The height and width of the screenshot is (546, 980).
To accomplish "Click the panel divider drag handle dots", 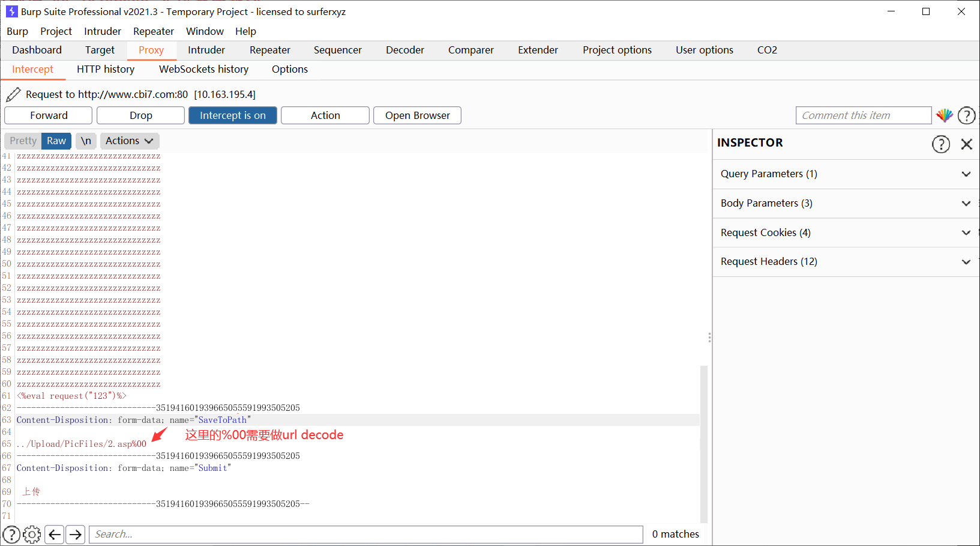I will [709, 338].
